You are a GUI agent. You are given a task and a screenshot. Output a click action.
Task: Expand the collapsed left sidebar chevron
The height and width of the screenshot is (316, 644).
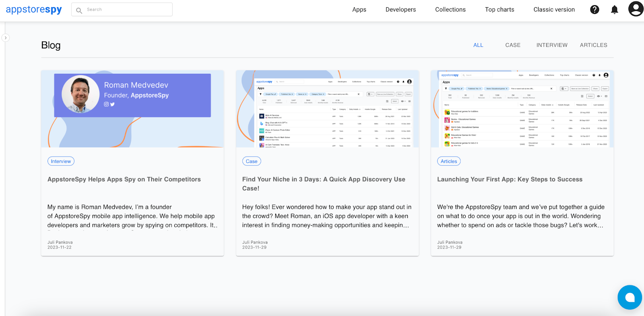(x=5, y=37)
